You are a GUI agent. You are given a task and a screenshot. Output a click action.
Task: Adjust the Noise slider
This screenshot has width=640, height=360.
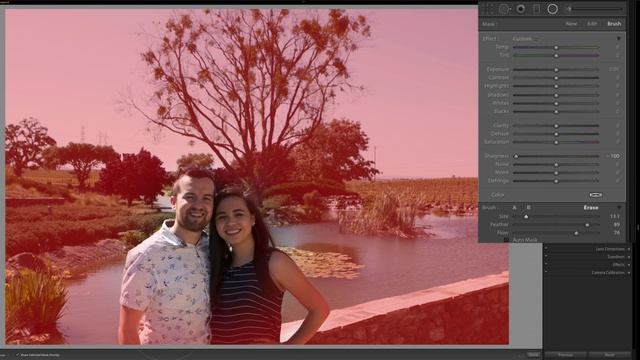pos(556,164)
